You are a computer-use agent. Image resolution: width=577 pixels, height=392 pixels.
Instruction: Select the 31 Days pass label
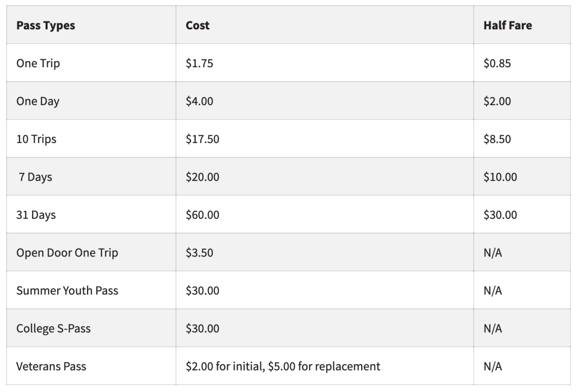click(x=36, y=215)
